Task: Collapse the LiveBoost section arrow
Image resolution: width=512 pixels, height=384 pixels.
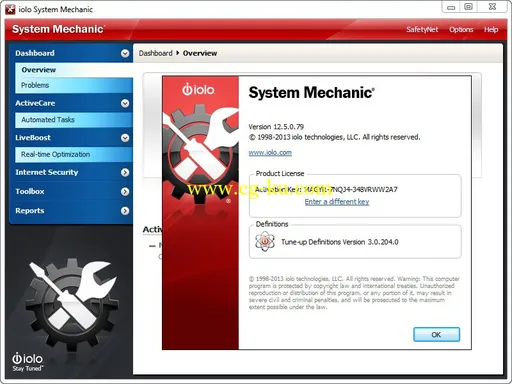Action: (125, 138)
